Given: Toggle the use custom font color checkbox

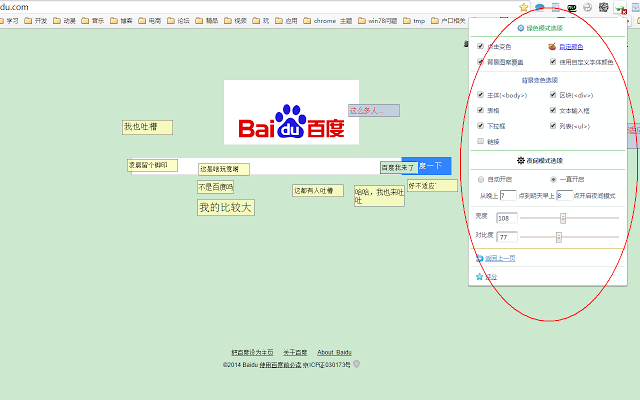Looking at the screenshot, I should 553,62.
